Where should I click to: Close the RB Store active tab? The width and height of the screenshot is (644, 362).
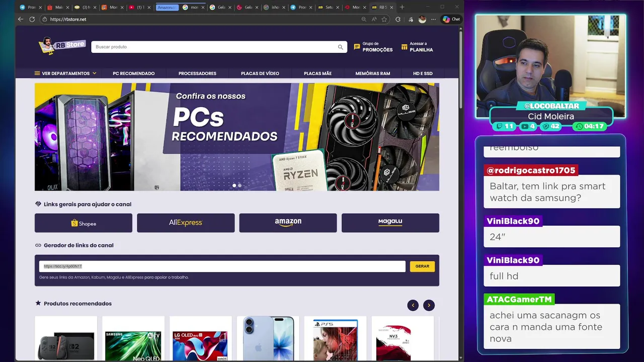tap(391, 7)
